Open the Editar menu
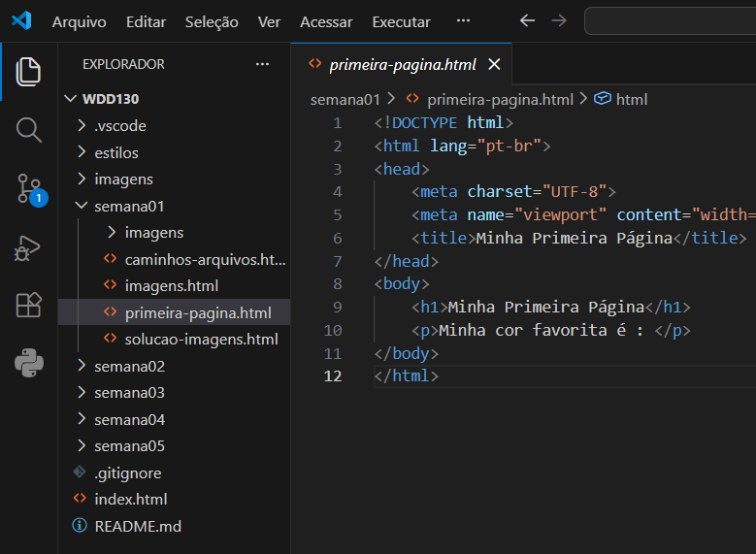The height and width of the screenshot is (554, 756). (146, 22)
